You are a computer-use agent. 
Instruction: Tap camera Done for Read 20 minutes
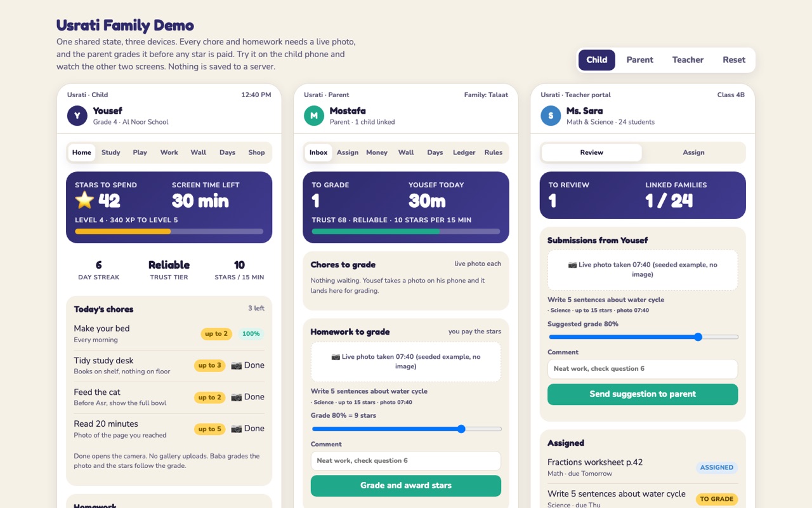click(247, 429)
